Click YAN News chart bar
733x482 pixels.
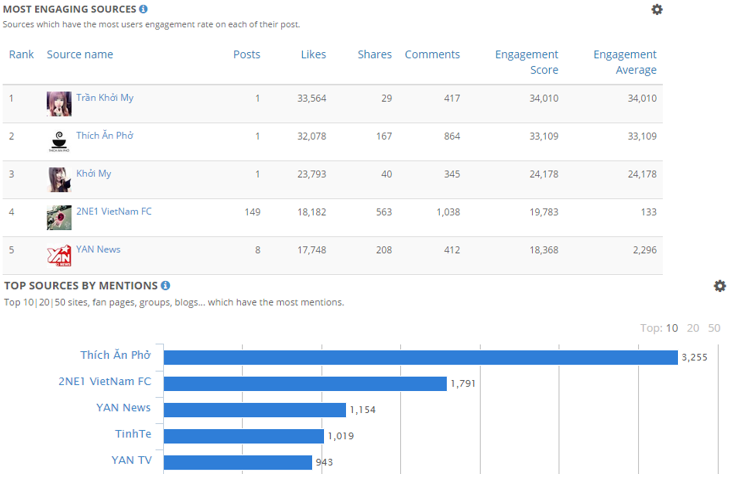coord(255,410)
